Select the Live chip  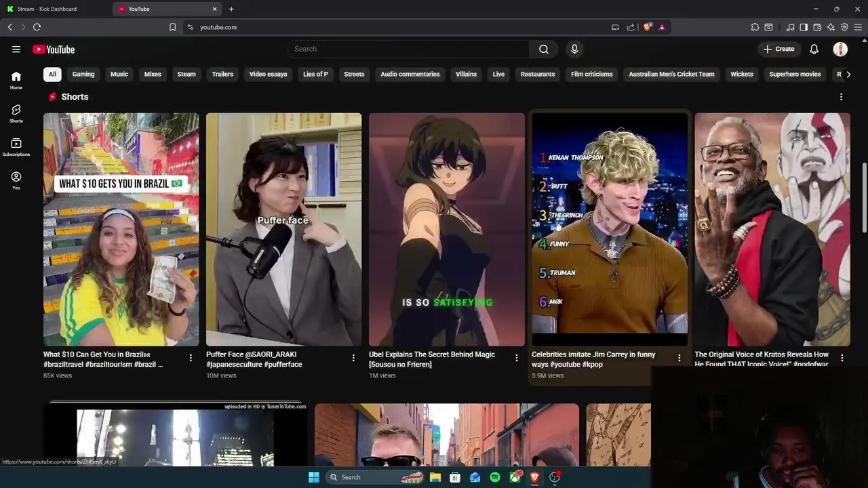[x=498, y=74]
